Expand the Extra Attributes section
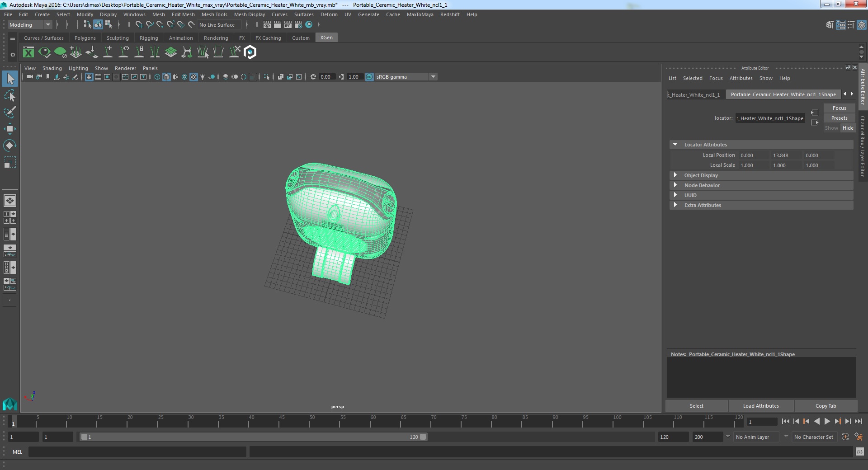This screenshot has height=470, width=868. pyautogui.click(x=675, y=205)
